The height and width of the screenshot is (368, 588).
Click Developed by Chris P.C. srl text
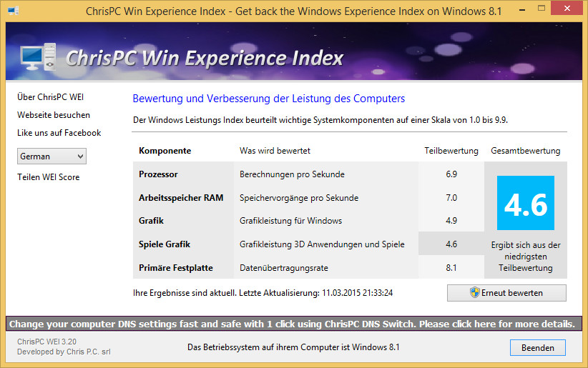[x=64, y=352]
